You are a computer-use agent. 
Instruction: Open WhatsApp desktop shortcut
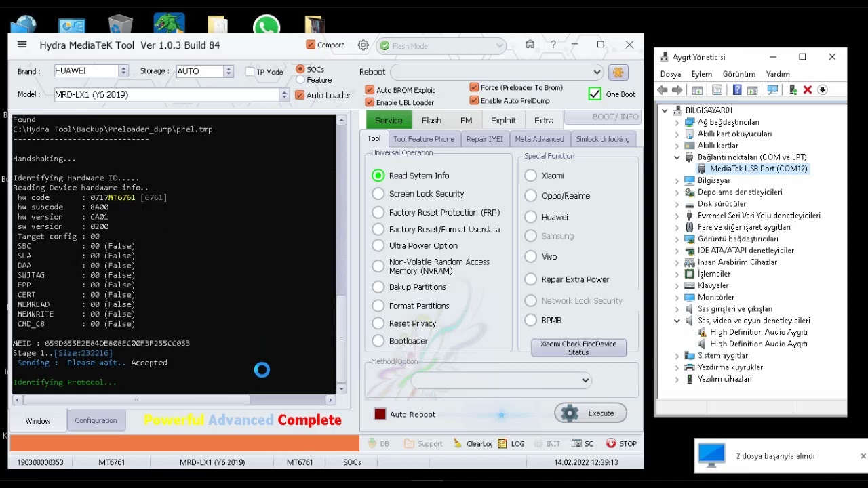pyautogui.click(x=267, y=26)
